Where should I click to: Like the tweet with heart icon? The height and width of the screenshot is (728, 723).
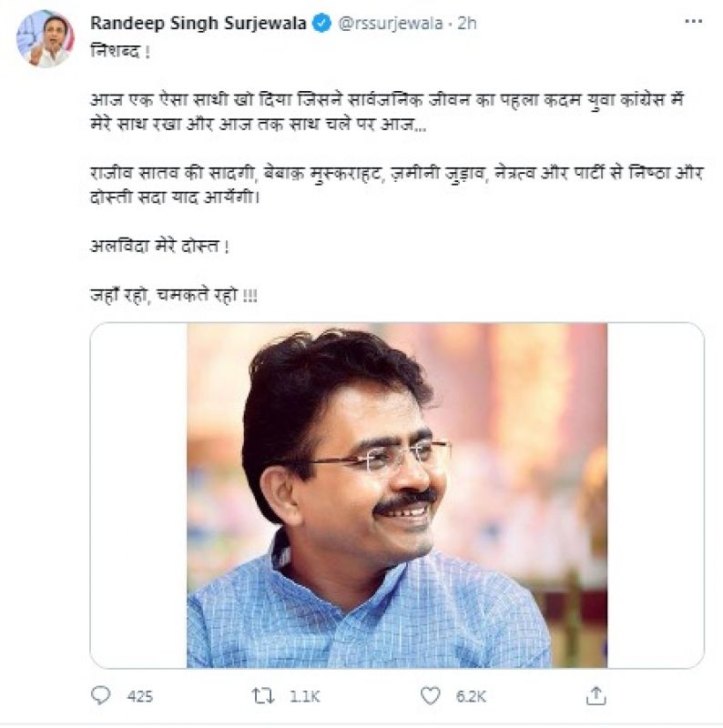432,696
